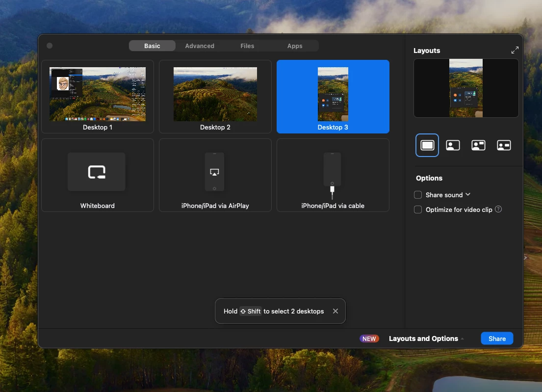Select the video overlay on content layout icon
542x392 pixels.
[452, 145]
